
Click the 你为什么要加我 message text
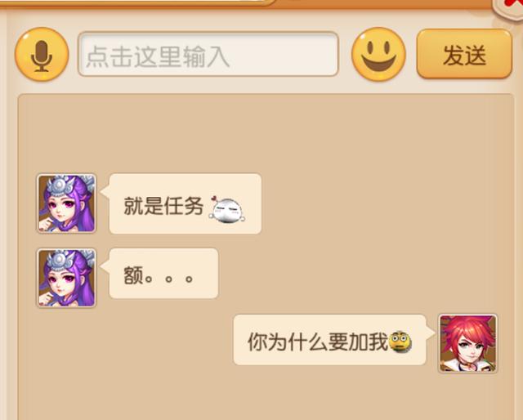coord(318,342)
